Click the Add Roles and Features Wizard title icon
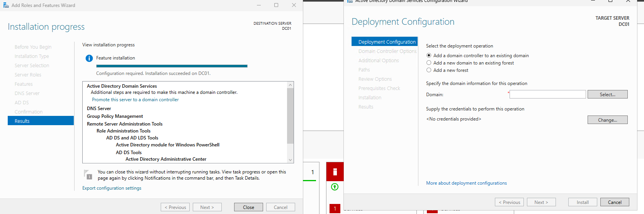 (6, 5)
